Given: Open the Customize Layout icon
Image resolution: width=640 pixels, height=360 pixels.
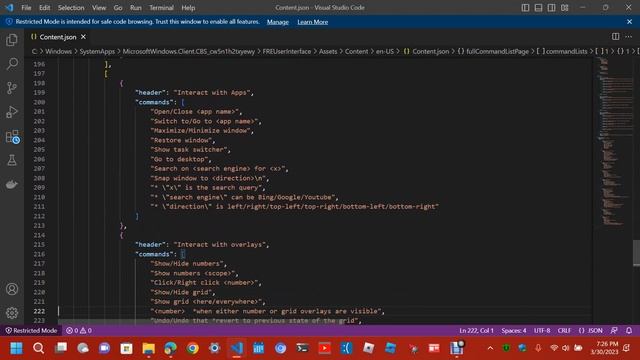Looking at the screenshot, I should [564, 8].
